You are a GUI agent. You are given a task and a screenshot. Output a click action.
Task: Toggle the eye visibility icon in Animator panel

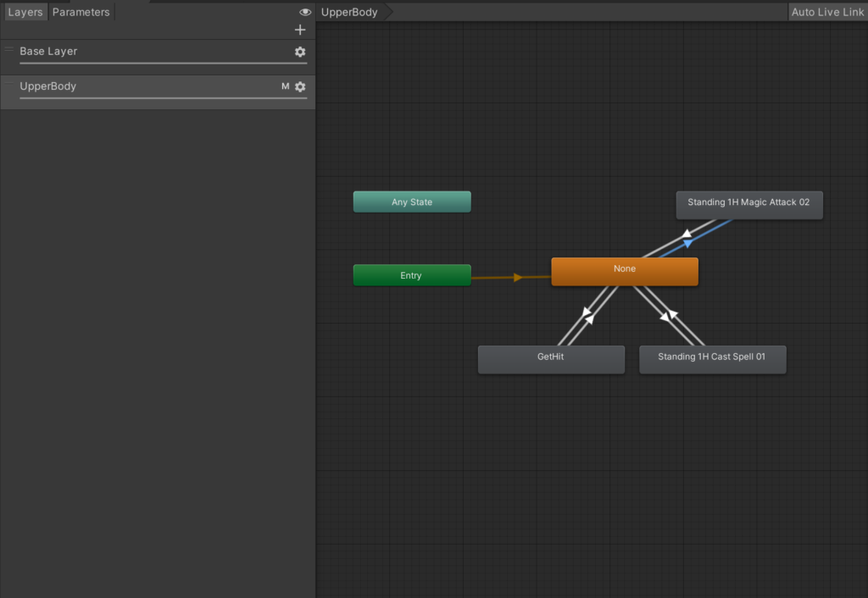coord(305,12)
